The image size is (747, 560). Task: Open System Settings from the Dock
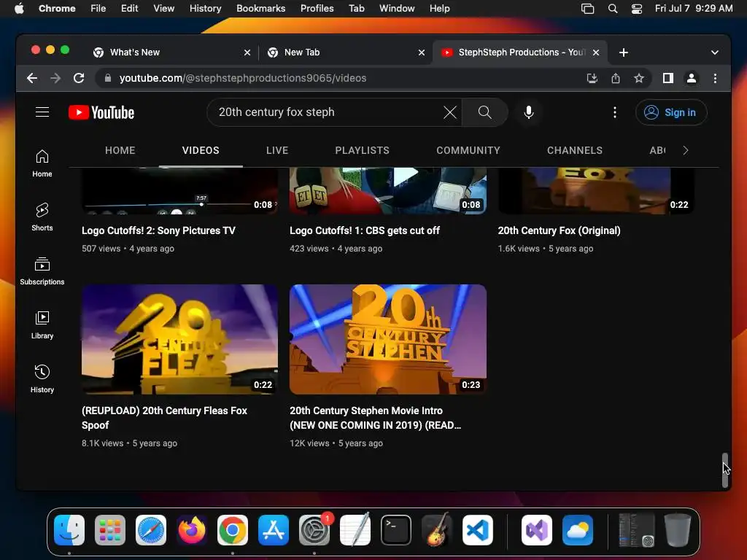click(314, 530)
